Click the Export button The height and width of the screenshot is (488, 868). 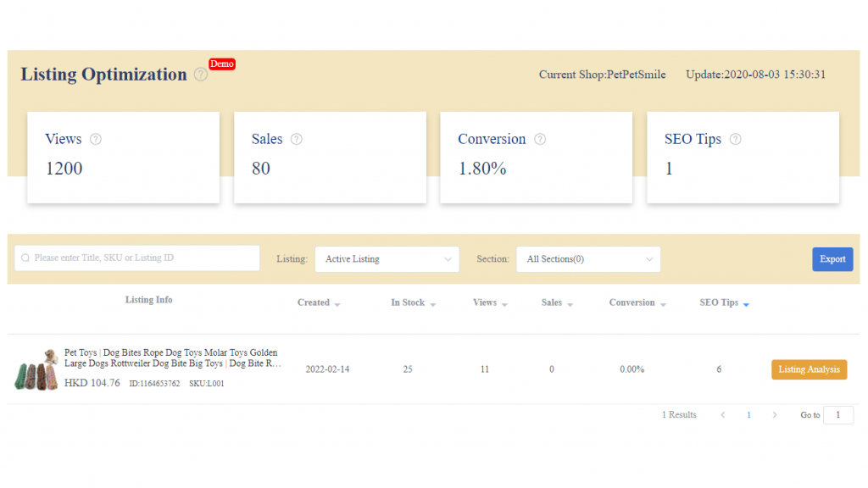click(x=832, y=258)
